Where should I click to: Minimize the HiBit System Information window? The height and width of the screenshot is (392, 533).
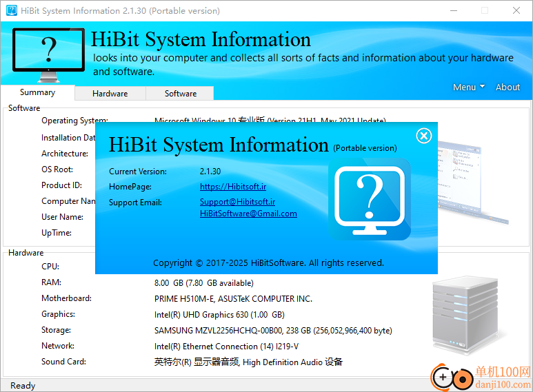[x=454, y=10]
